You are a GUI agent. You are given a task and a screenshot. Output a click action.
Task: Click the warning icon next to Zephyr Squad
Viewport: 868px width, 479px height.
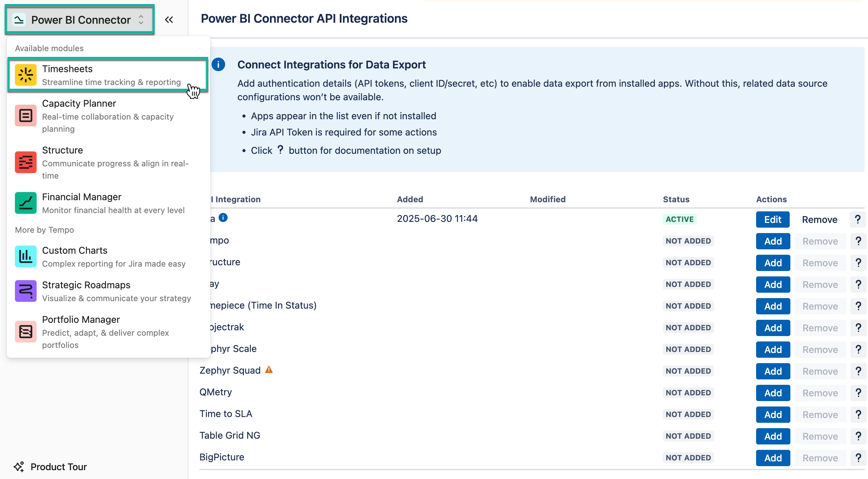[x=269, y=370]
